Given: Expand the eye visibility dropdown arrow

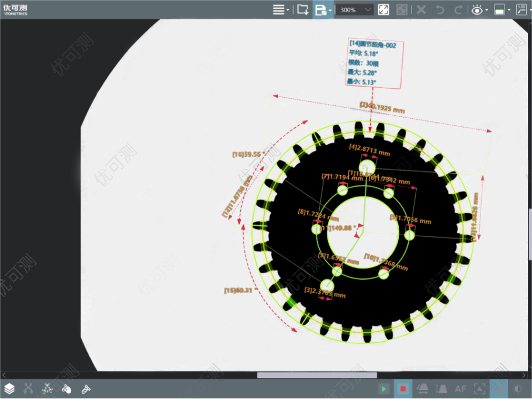Looking at the screenshot, I should 487,10.
